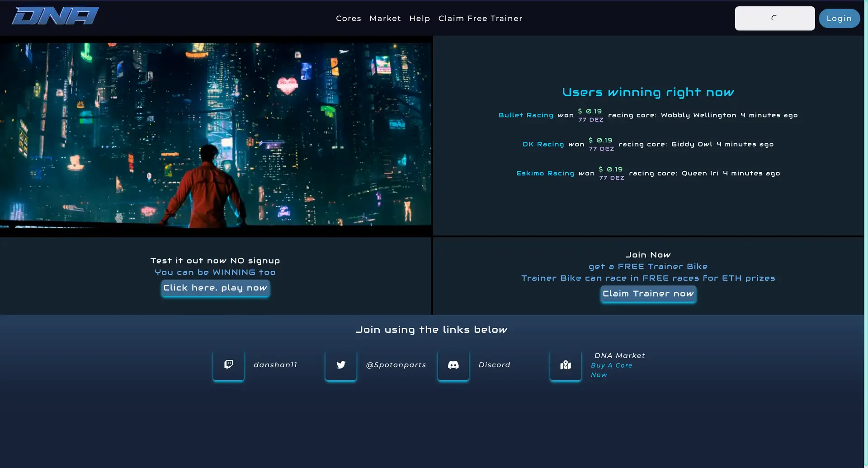Open the @Spotonparts Twitter link
Viewport: 868px width, 468px height.
click(396, 365)
